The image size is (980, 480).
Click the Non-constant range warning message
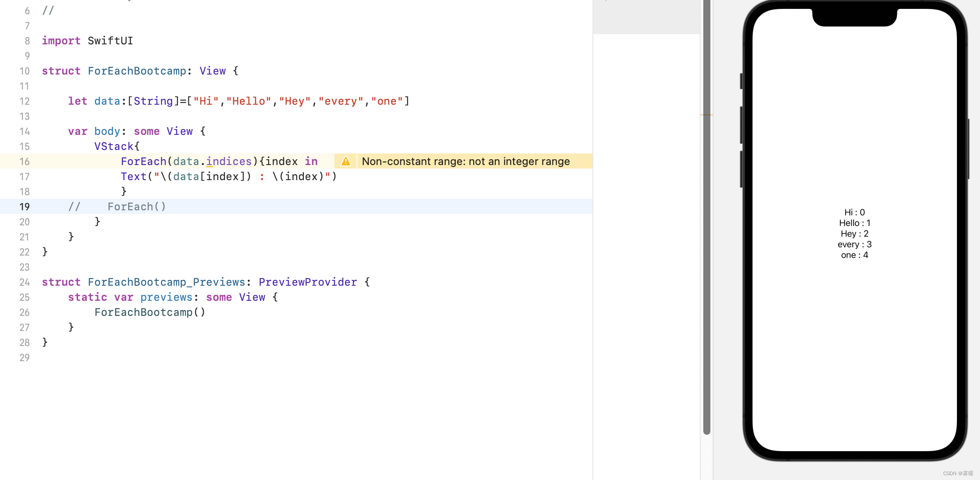click(x=466, y=161)
